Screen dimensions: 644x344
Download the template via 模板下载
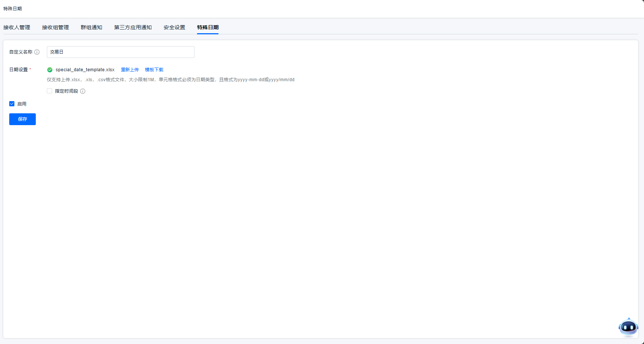(154, 70)
